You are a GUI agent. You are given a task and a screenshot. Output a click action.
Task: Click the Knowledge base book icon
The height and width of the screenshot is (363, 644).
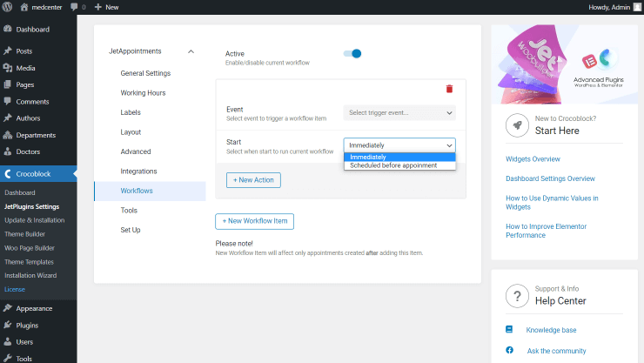(509, 329)
